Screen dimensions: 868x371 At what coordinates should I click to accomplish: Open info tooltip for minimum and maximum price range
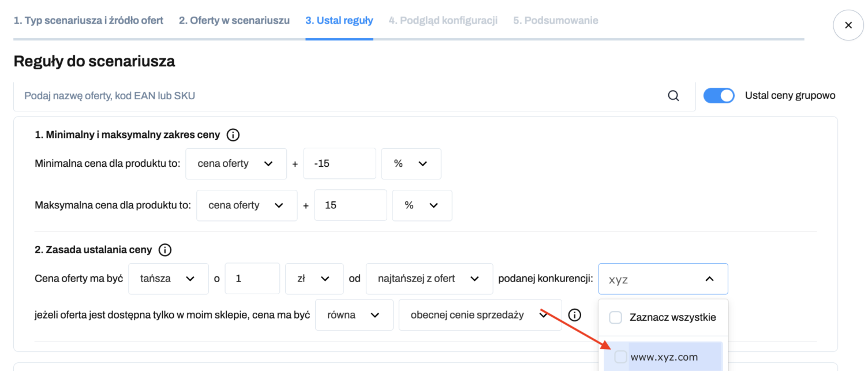[x=233, y=135]
